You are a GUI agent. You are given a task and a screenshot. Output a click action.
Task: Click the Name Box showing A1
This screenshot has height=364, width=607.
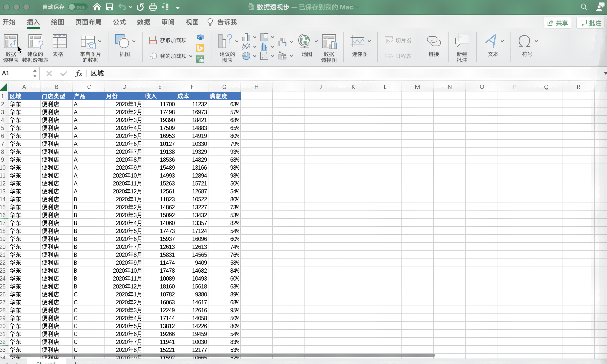click(x=16, y=73)
